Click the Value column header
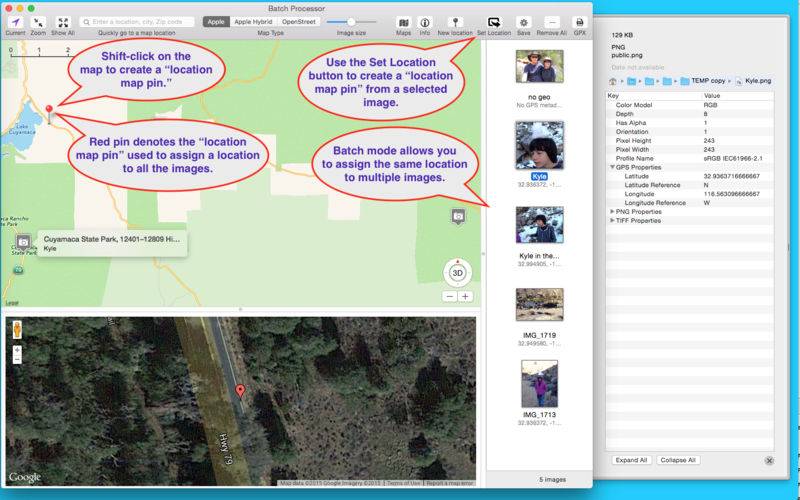Image resolution: width=800 pixels, height=500 pixels. point(737,96)
